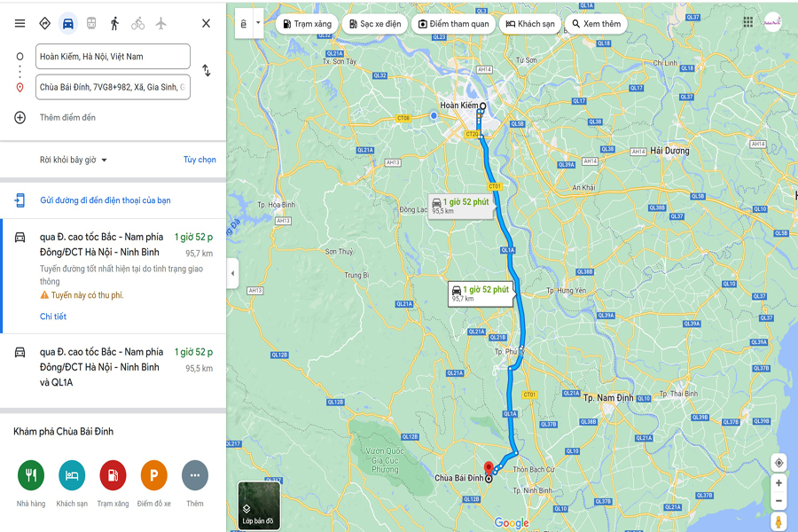
Task: Filter map by Khách sạn chip
Action: tap(530, 24)
